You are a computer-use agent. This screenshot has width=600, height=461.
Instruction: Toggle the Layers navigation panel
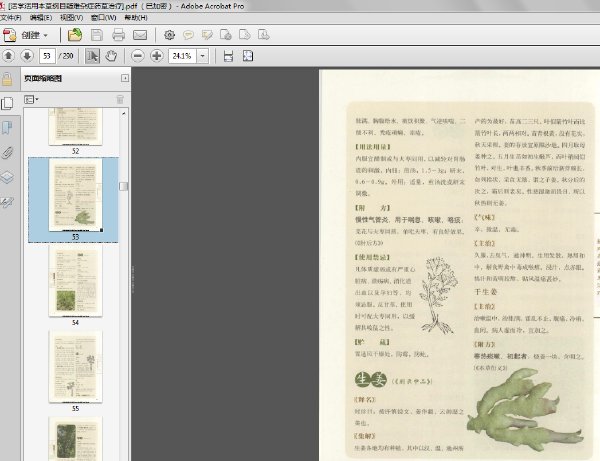(x=8, y=177)
